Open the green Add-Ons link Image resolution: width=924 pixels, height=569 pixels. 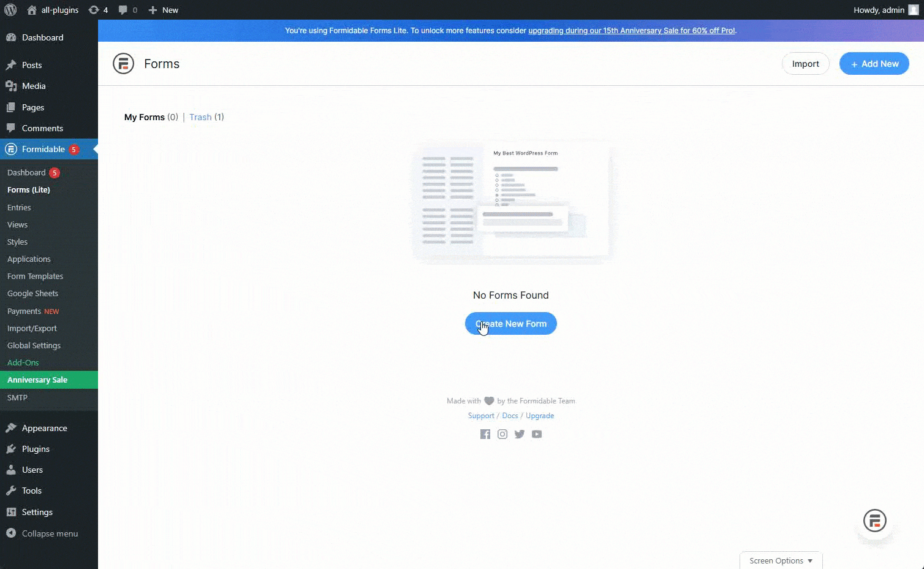coord(23,362)
